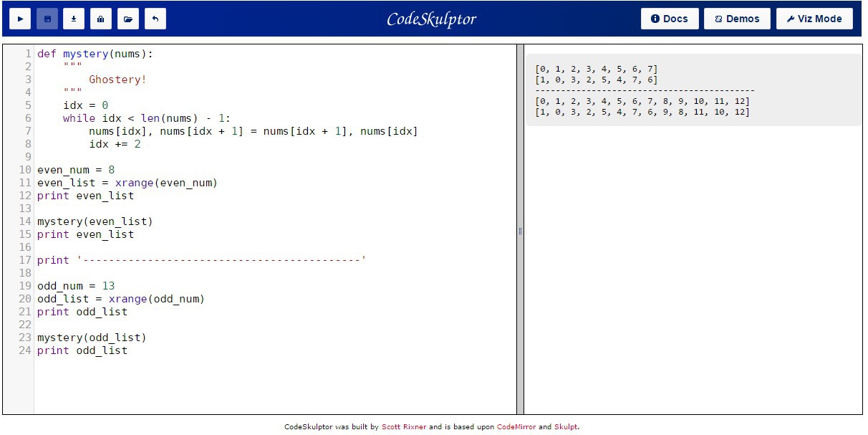
Task: Click 'even_list = xrange(even_num)' line
Action: (x=127, y=183)
